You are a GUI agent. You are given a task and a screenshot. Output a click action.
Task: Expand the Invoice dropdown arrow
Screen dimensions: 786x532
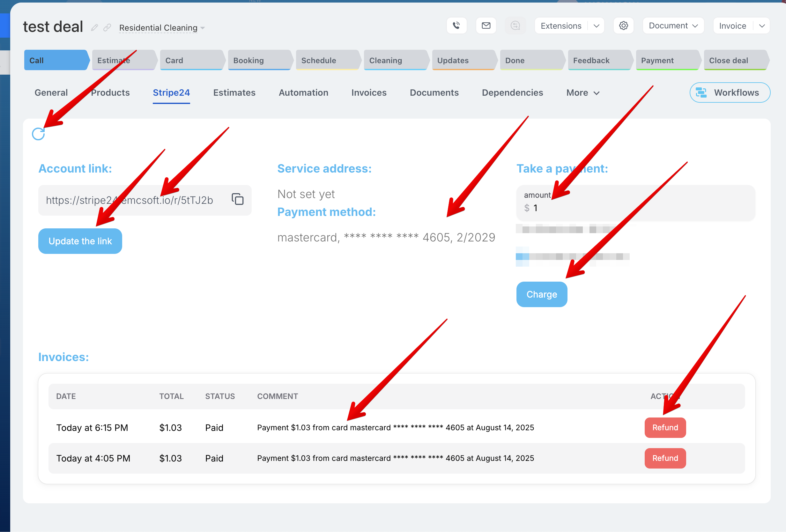[x=762, y=26]
